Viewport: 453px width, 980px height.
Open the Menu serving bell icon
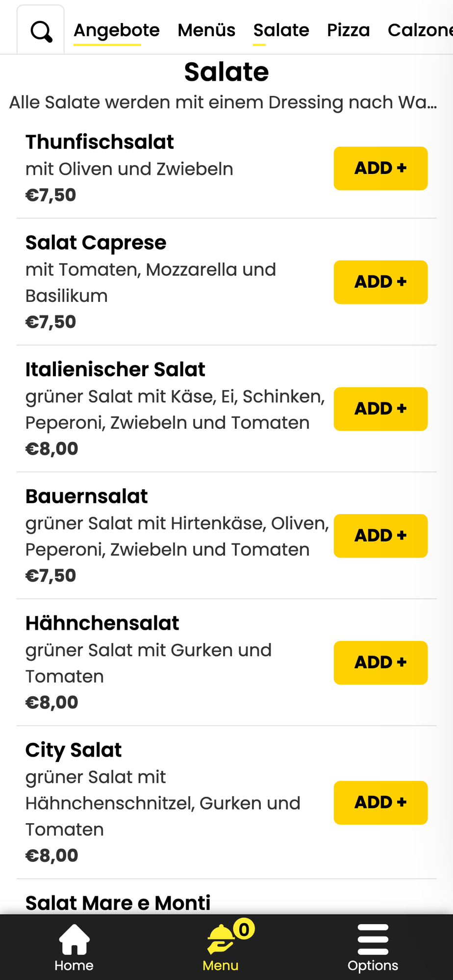[221, 939]
